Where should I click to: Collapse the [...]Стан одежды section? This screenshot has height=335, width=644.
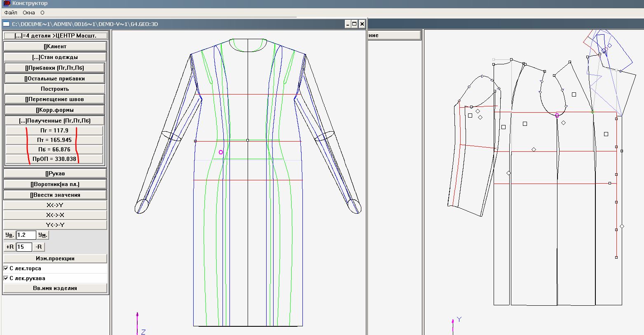55,57
